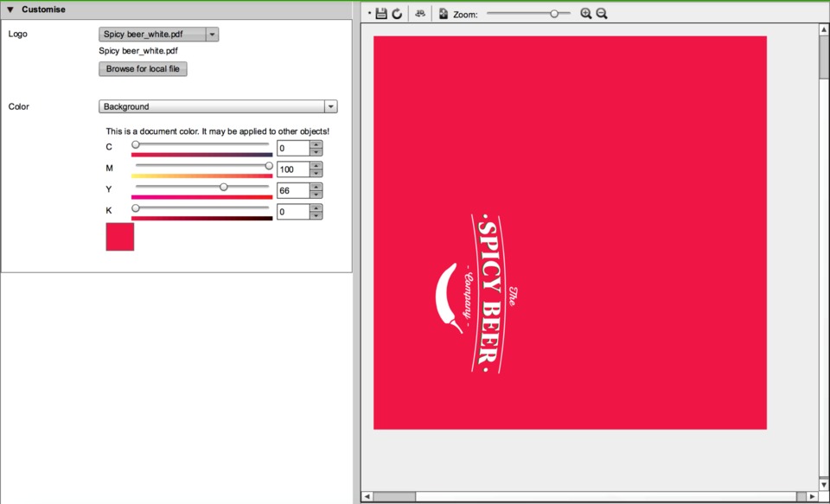
Task: Decrease Y value with down stepper arrow
Action: [316, 195]
